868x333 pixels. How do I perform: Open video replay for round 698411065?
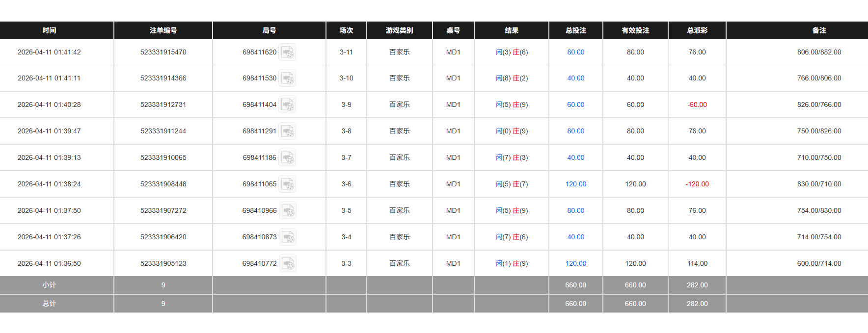(288, 184)
